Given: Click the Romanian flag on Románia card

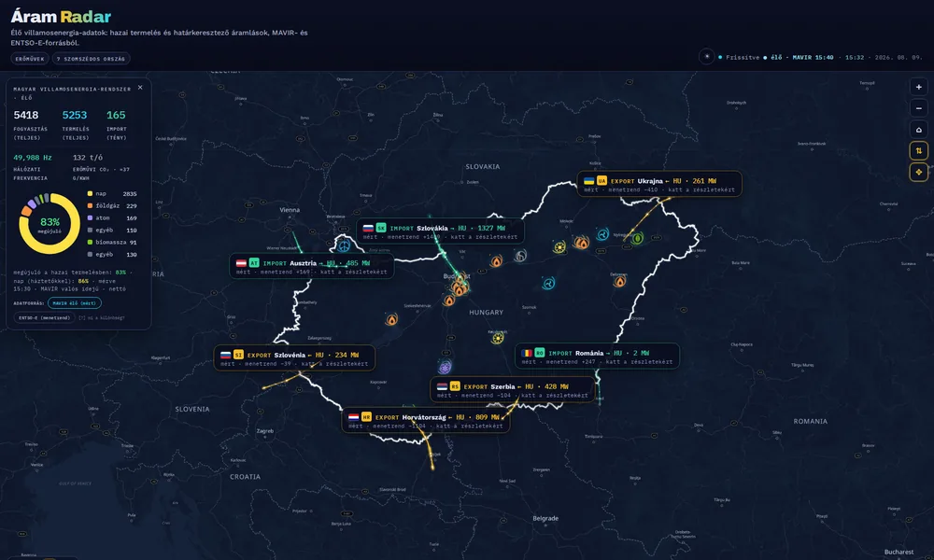Looking at the screenshot, I should pyautogui.click(x=527, y=353).
